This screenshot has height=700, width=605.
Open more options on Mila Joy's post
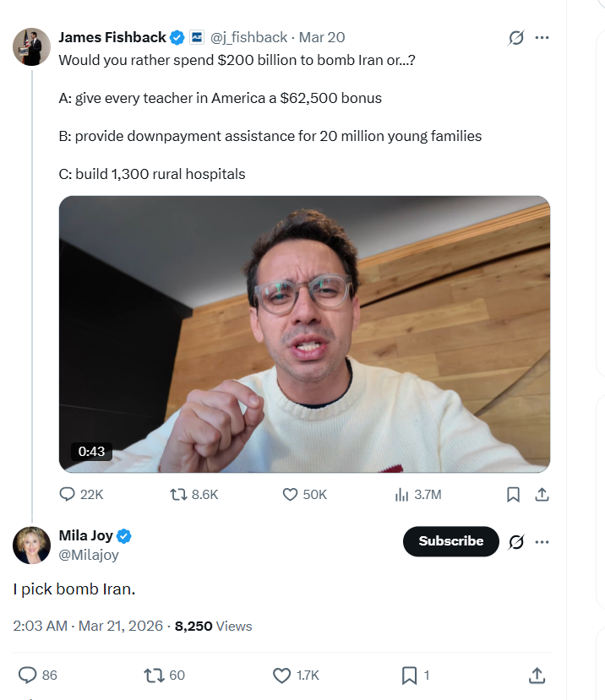(542, 541)
